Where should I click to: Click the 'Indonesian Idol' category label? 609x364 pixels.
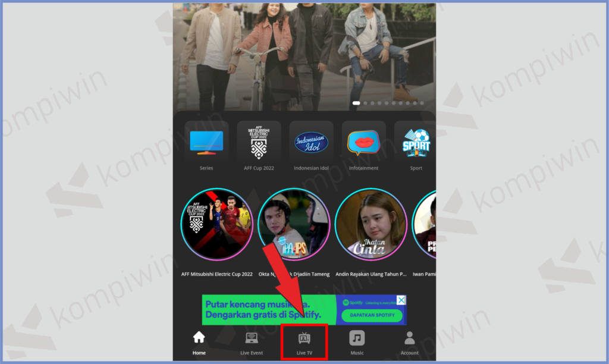pos(311,168)
